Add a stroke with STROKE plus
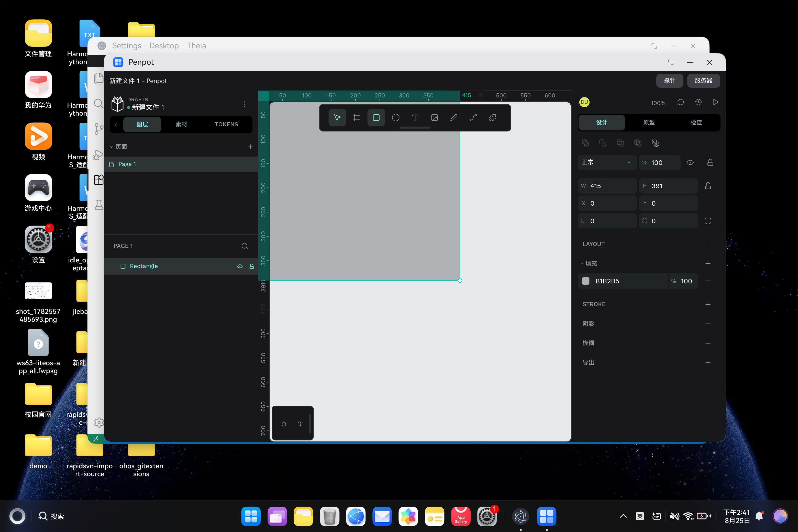The width and height of the screenshot is (798, 532). 708,304
